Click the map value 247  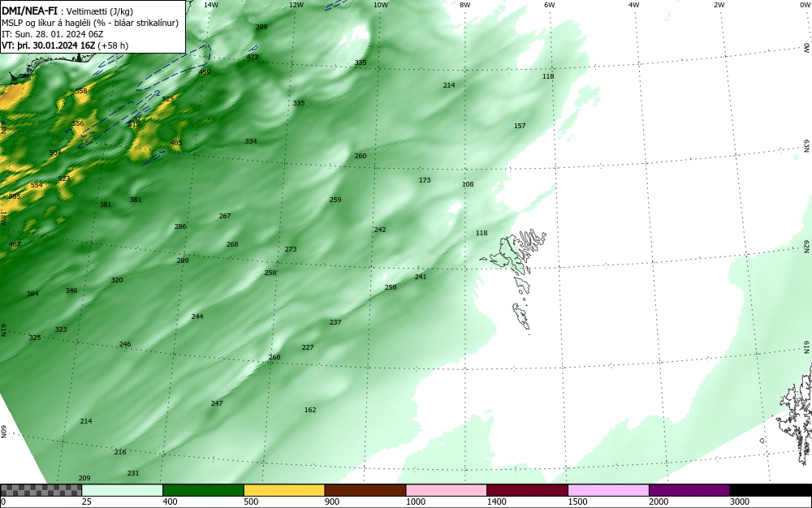point(217,403)
